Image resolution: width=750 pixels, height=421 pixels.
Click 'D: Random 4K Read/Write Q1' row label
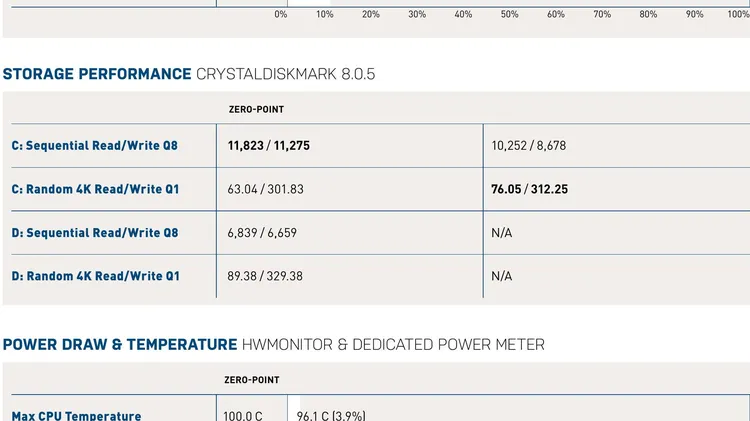(96, 276)
